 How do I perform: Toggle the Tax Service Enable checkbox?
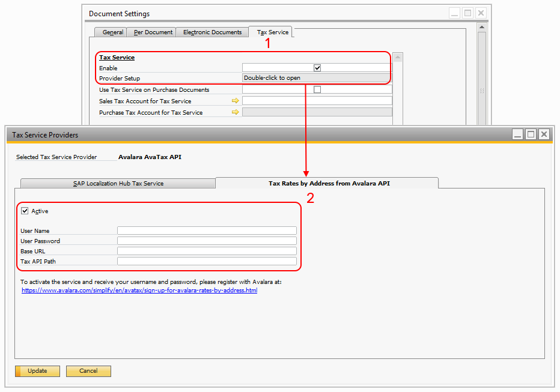click(x=317, y=68)
